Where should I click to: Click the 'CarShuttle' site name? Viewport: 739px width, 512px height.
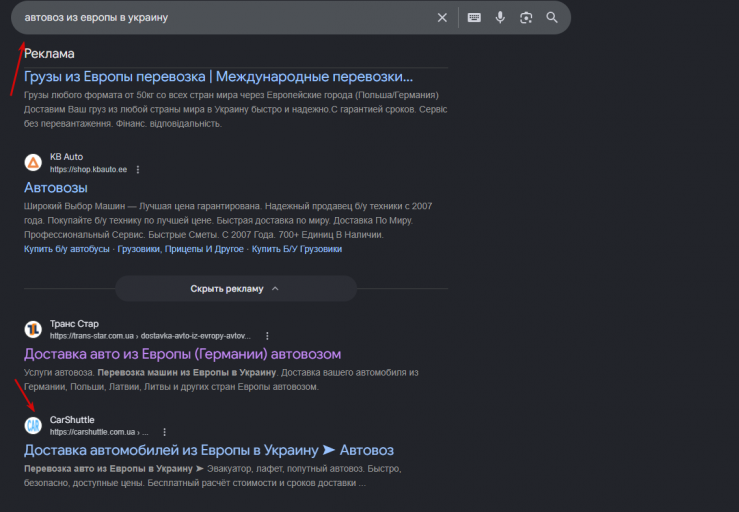(x=72, y=420)
